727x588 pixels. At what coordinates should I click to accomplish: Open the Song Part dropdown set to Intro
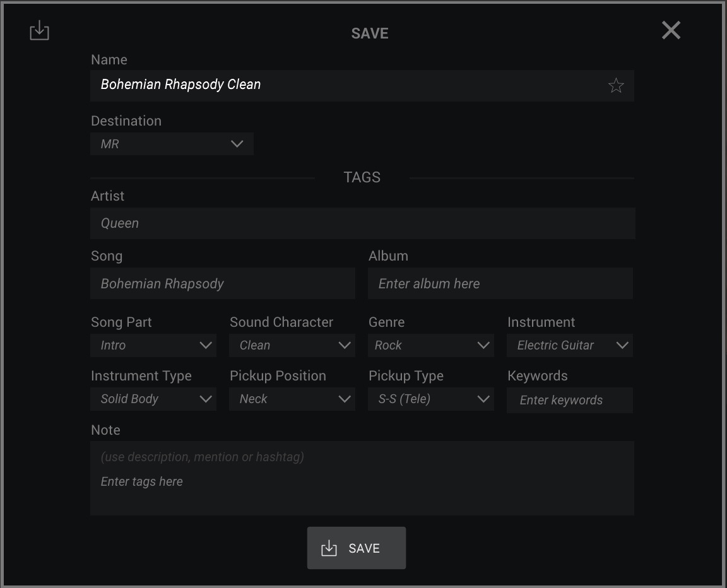(x=153, y=346)
